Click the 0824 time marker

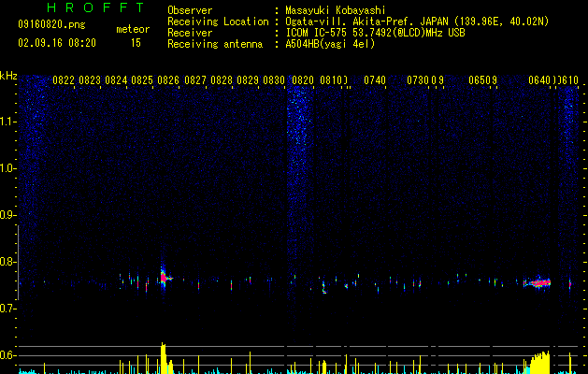click(116, 79)
